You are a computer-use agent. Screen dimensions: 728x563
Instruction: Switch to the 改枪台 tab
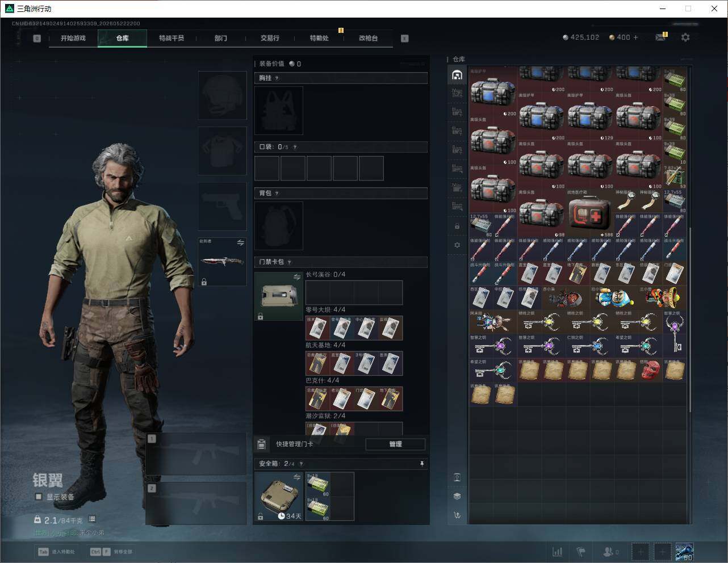pyautogui.click(x=368, y=38)
